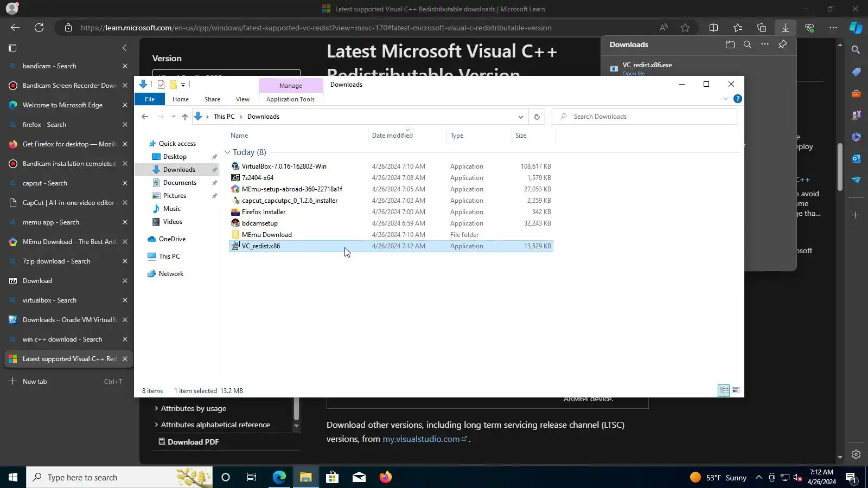
Task: Expand the This PC breadcrumb chevron
Action: coord(241,117)
